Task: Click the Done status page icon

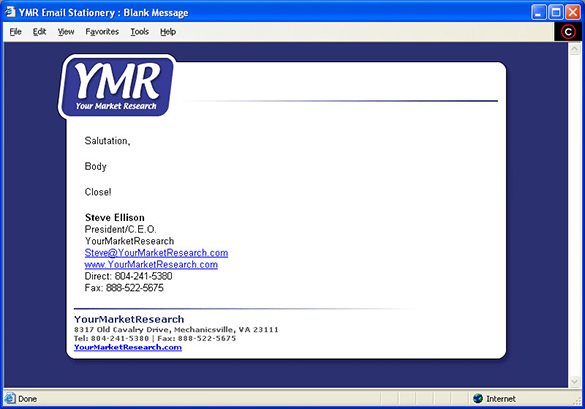Action: coord(10,399)
